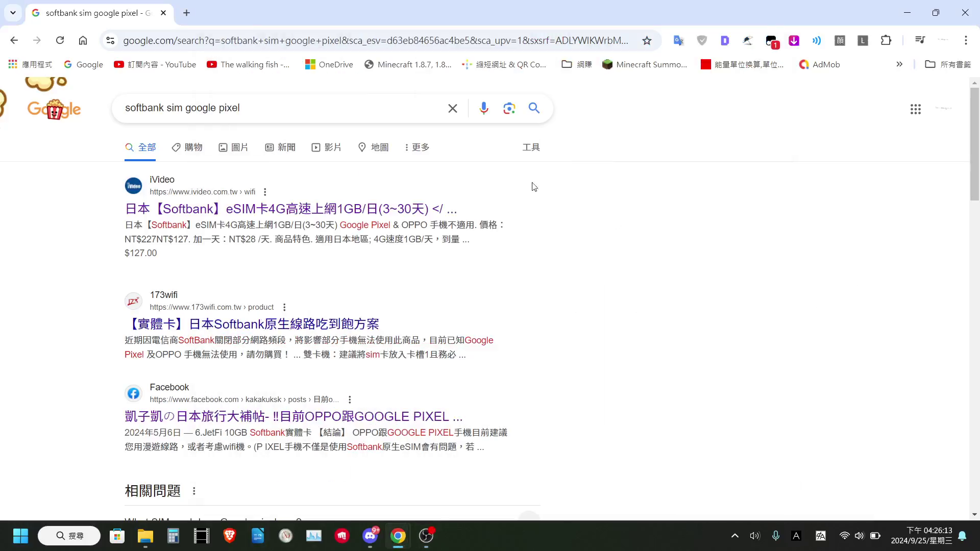
Task: Expand the 更多 (More) search filters menu
Action: (416, 146)
